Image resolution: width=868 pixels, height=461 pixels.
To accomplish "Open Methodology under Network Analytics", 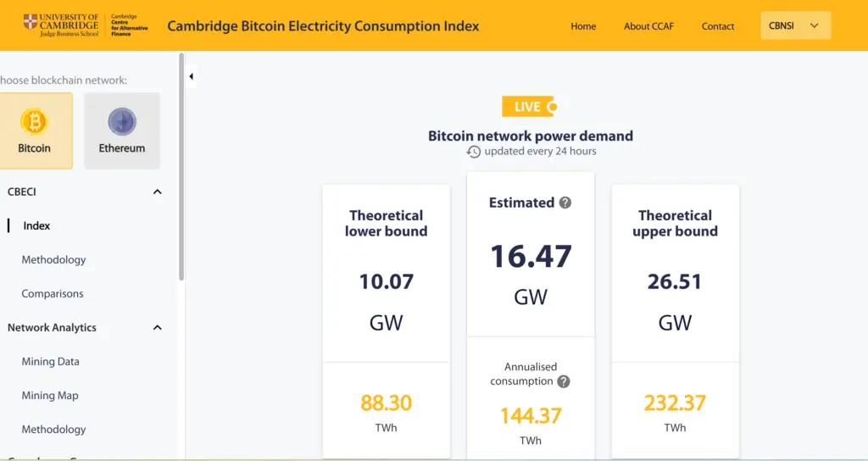I will click(53, 430).
